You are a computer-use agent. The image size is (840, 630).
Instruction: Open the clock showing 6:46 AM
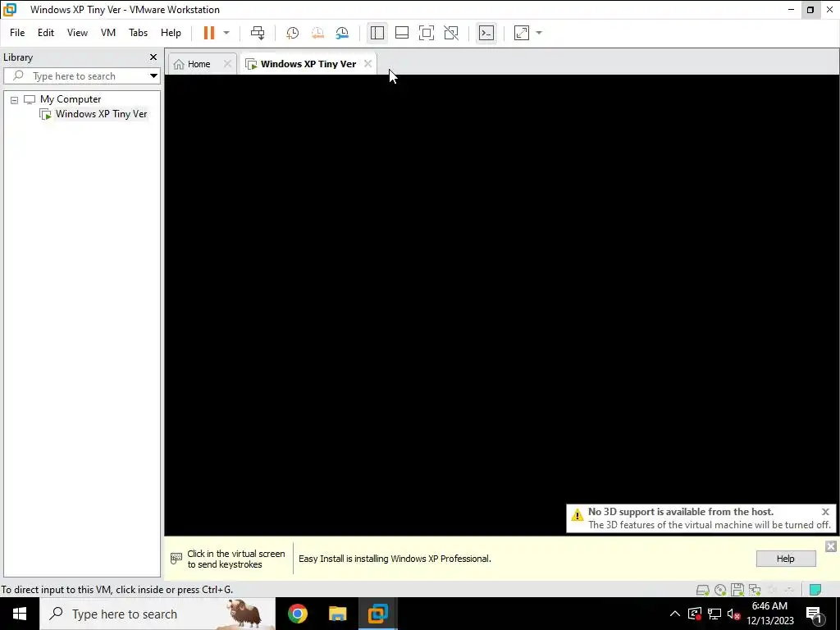(769, 614)
